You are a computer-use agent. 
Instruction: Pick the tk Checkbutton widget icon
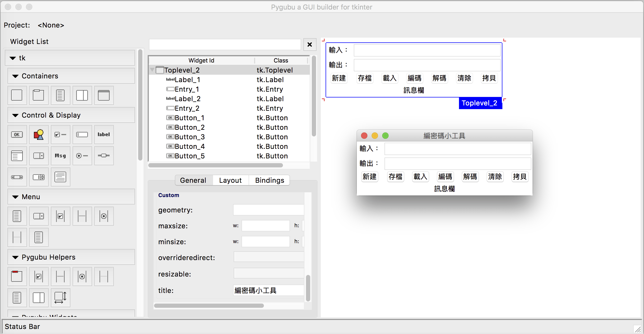coord(60,135)
